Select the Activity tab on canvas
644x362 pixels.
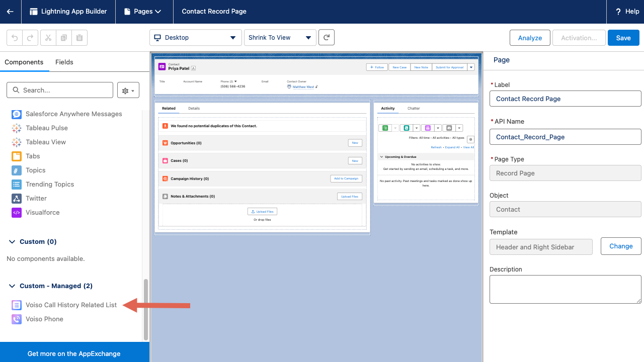point(388,109)
